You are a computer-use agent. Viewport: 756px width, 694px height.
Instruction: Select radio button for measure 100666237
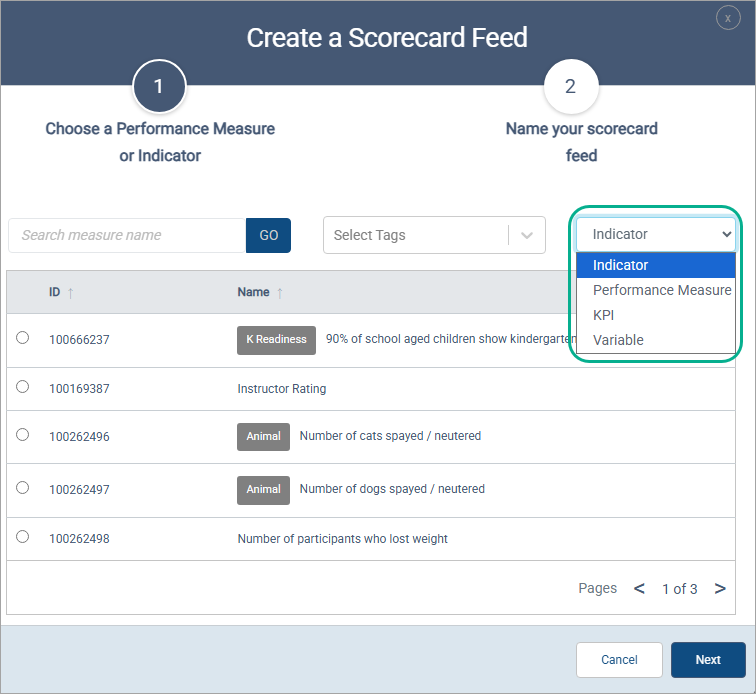23,338
